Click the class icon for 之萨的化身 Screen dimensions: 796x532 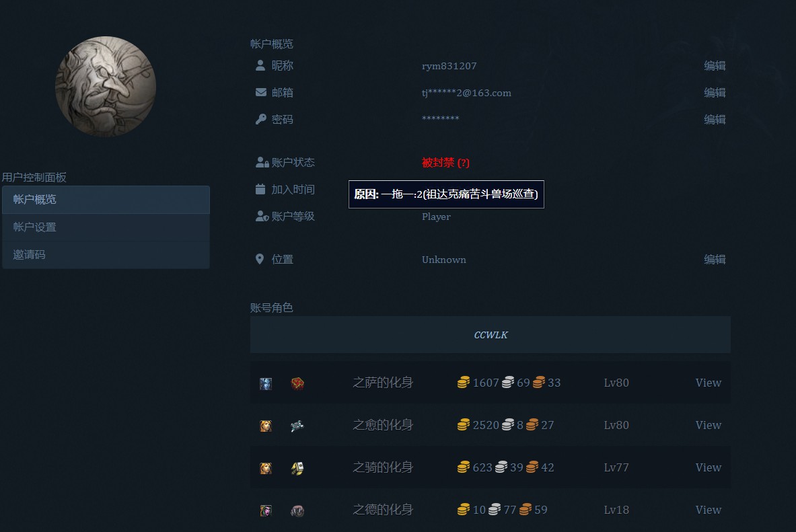[297, 383]
